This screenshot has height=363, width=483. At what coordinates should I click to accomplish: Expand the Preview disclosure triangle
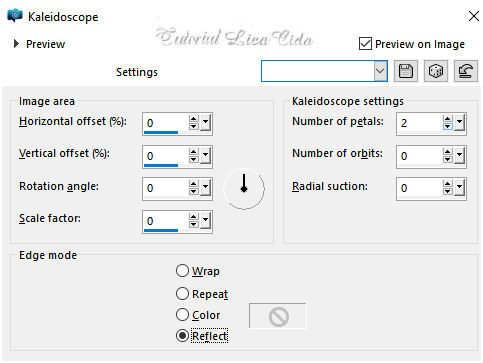tap(16, 44)
